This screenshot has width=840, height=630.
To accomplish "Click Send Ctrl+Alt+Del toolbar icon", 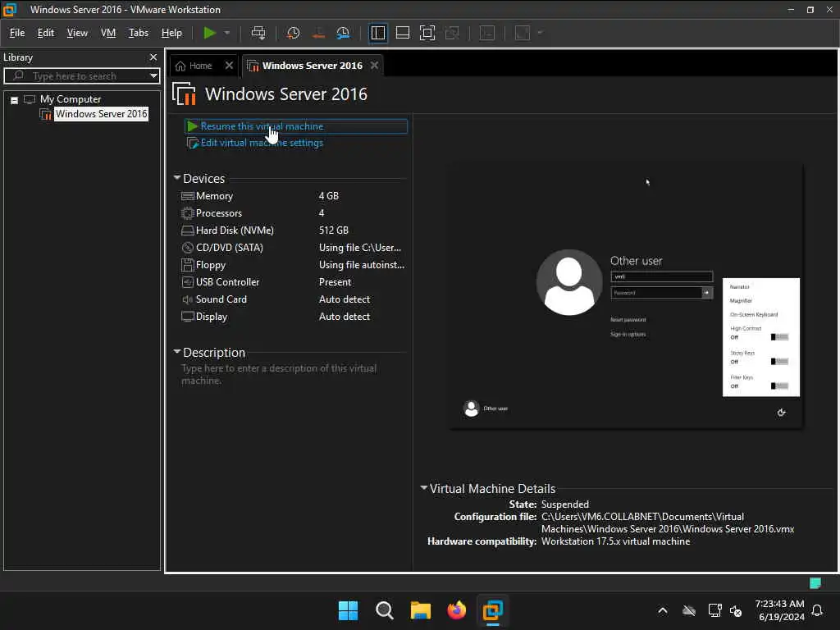I will coord(258,33).
